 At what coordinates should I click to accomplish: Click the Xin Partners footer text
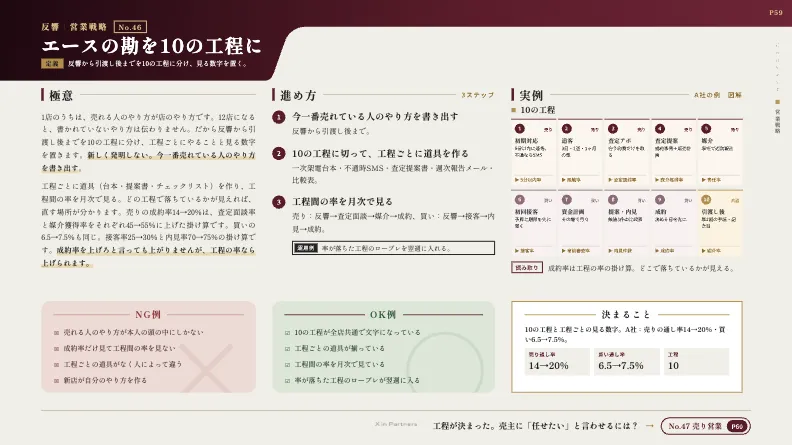pos(396,424)
